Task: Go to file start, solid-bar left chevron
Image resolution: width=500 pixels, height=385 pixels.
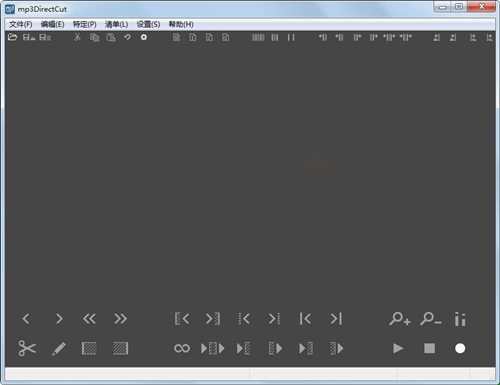Action: tap(305, 319)
